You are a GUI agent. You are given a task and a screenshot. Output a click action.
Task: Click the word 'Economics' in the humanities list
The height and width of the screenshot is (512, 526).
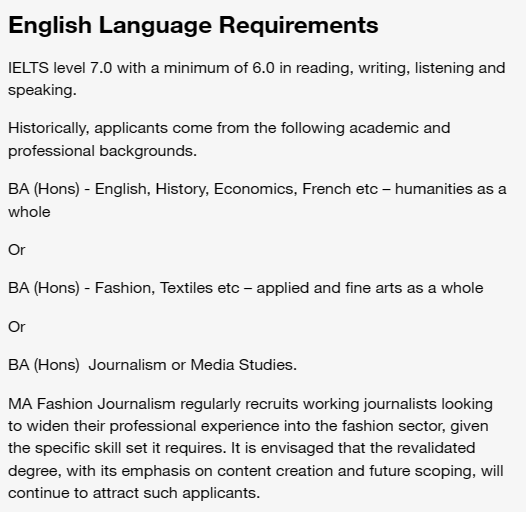(255, 189)
